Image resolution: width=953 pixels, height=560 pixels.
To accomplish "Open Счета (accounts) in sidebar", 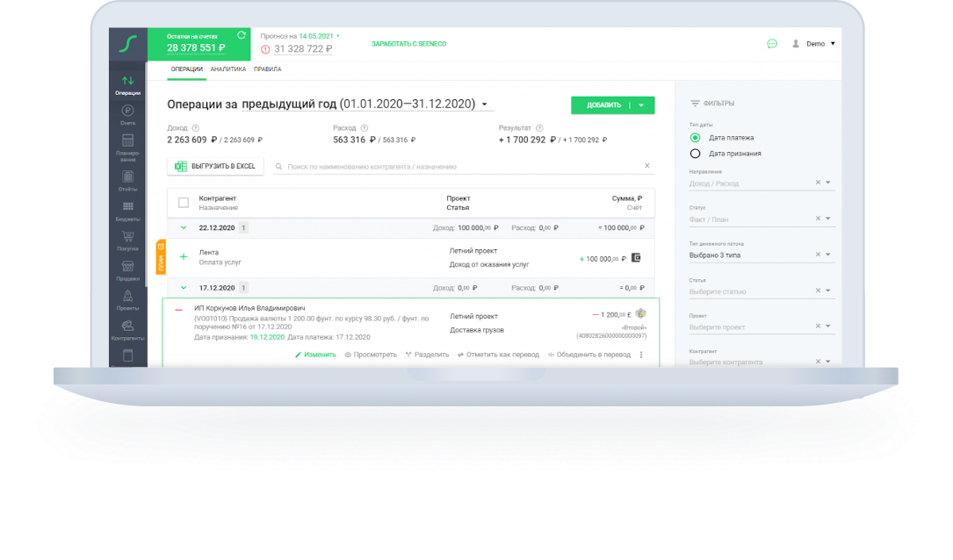I will (127, 115).
